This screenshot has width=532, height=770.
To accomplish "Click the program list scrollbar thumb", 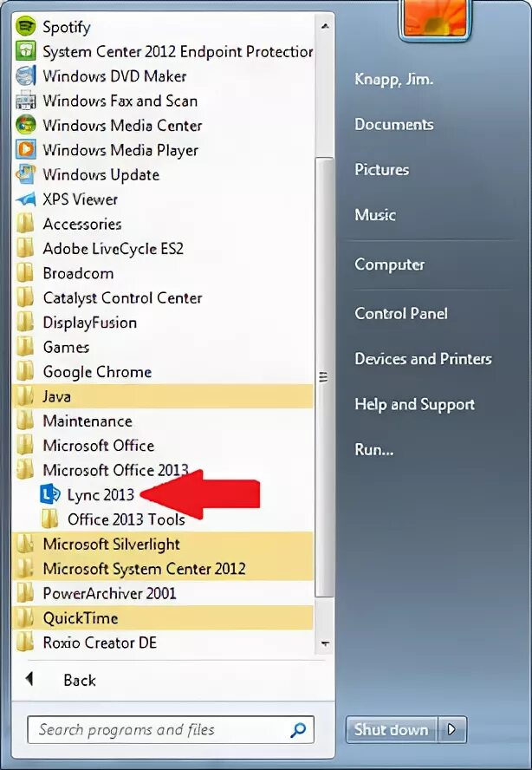I will [x=324, y=377].
